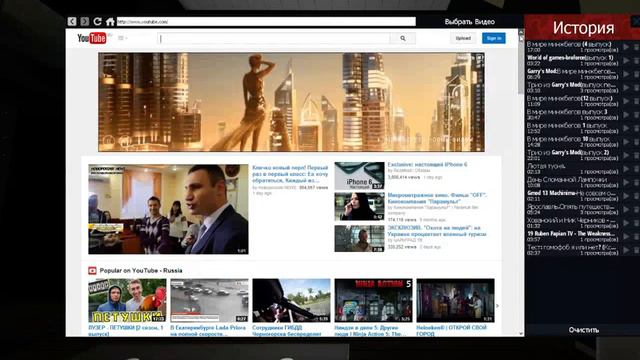Click the page scrollbar up arrow
The width and height of the screenshot is (640, 360).
click(x=521, y=31)
